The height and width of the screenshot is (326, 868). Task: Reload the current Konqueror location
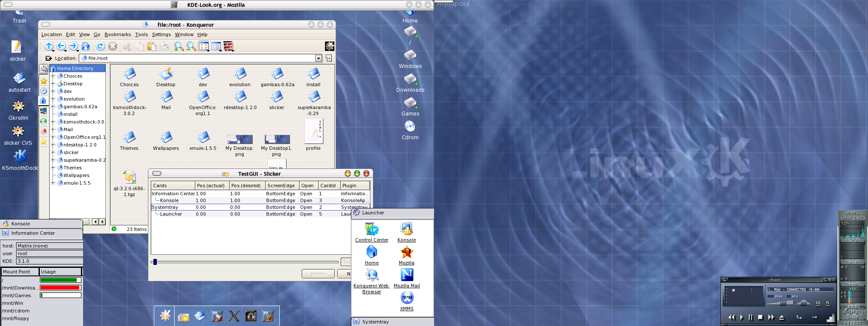click(x=100, y=46)
